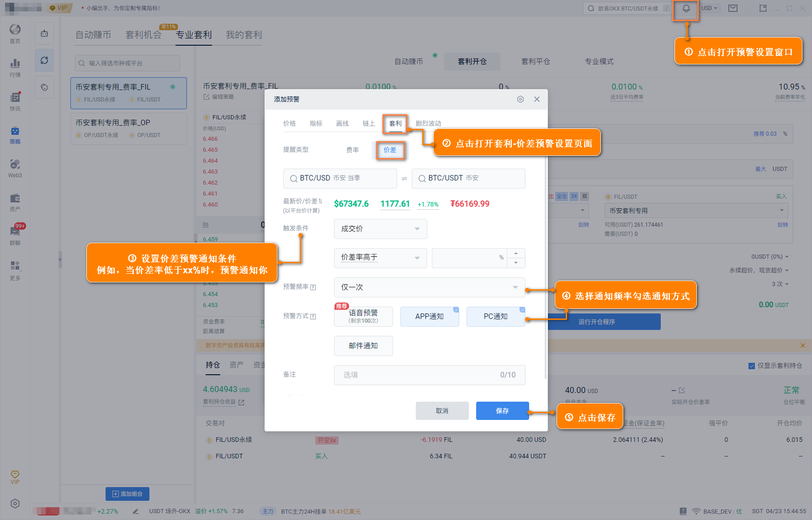This screenshot has height=520, width=812.
Task: Click the network signal icon in status bar
Action: coord(696,511)
